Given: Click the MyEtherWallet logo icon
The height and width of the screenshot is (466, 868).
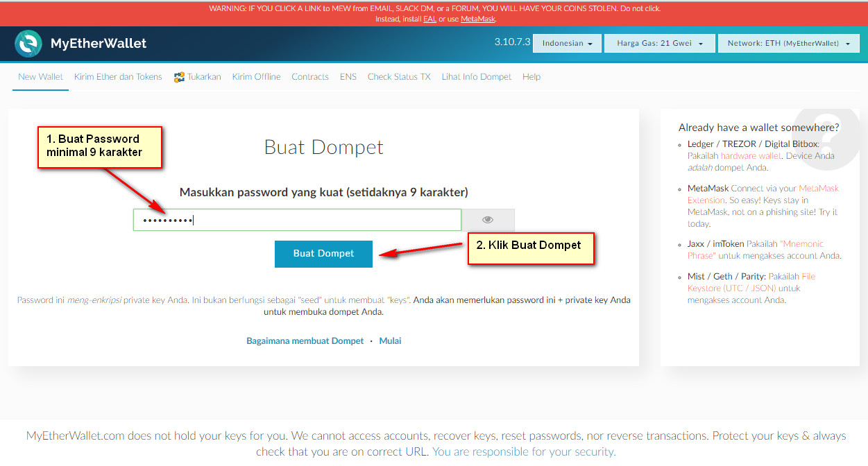Looking at the screenshot, I should [x=28, y=44].
